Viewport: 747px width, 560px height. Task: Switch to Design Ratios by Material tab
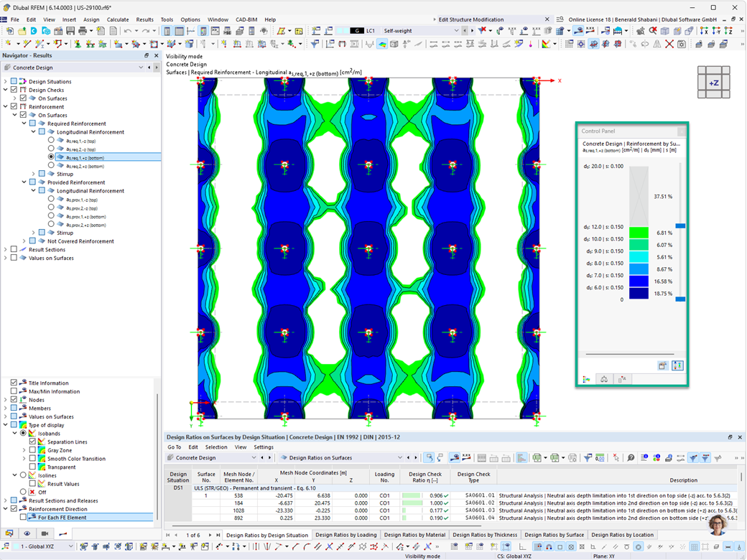[414, 535]
